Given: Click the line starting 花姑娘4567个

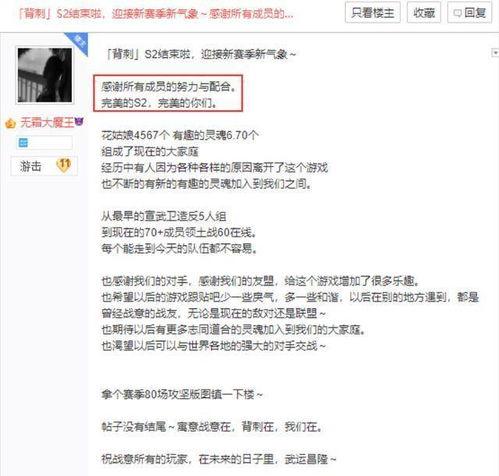Looking at the screenshot, I should tap(180, 135).
